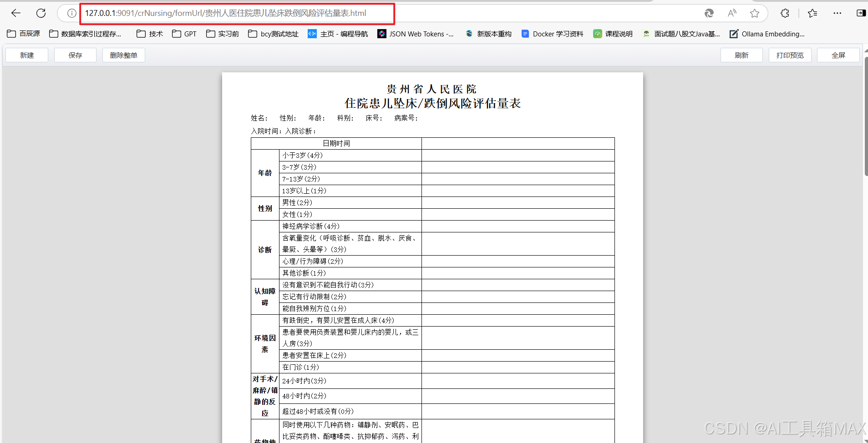Select the 3-7岁(3分) row
Viewport: 868px width, 443px height.
(447, 167)
